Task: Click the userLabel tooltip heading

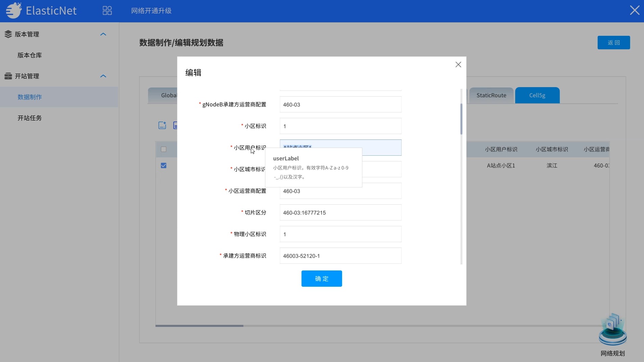Action: coord(286,158)
